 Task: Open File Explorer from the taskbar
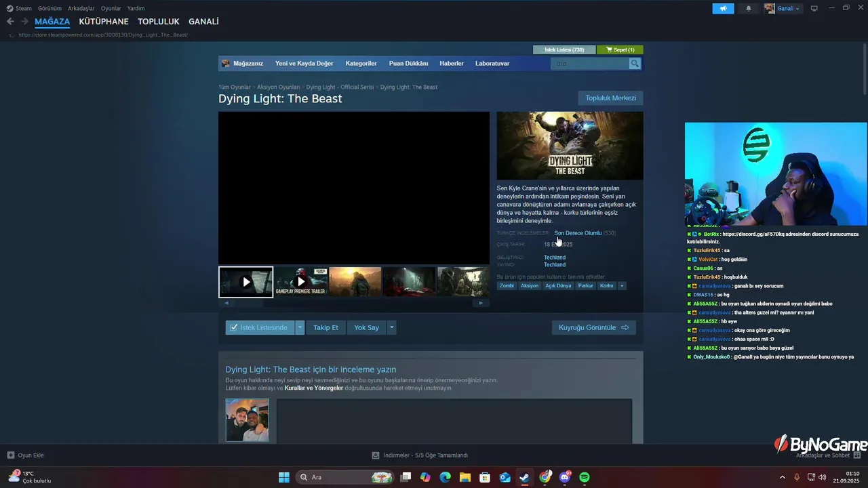[465, 477]
